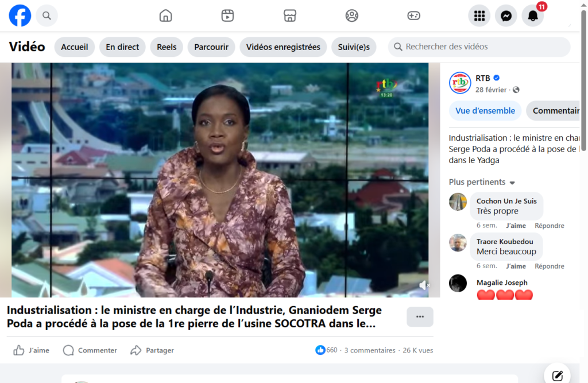Screen dimensions: 588x383
Task: Click the Partager button
Action: (x=152, y=350)
